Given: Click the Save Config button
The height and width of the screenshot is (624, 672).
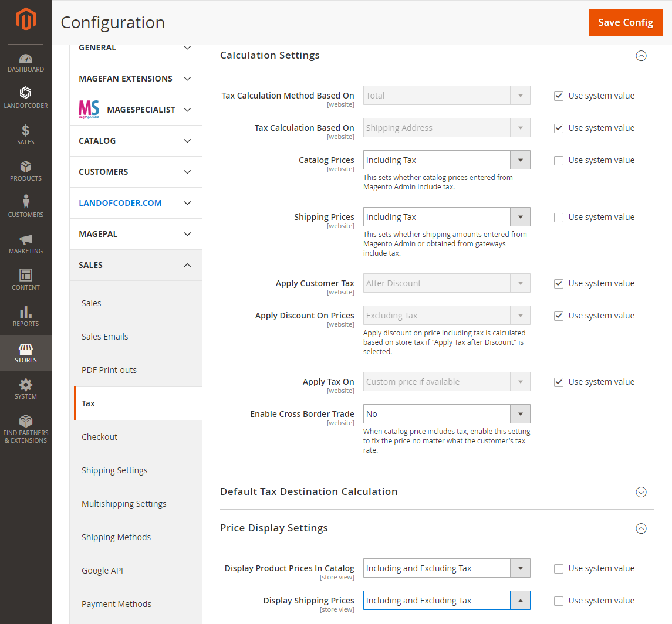Looking at the screenshot, I should click(x=626, y=22).
